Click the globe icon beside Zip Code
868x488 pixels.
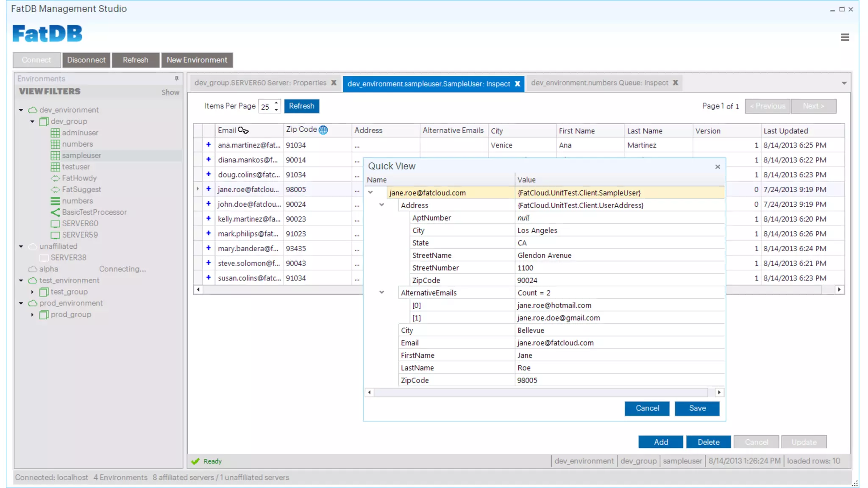[323, 130]
